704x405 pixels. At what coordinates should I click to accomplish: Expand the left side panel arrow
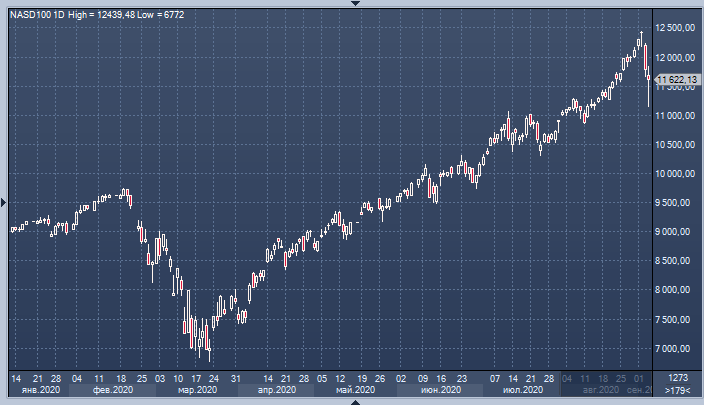coord(3,202)
